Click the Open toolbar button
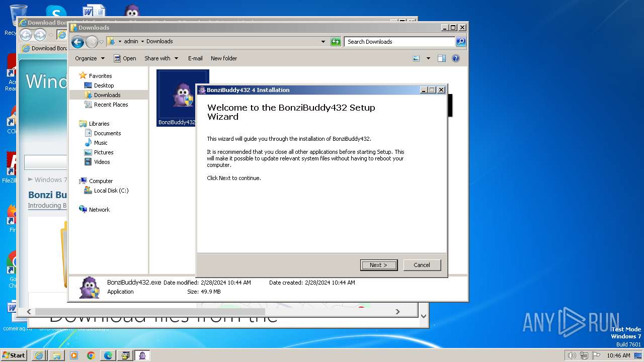The width and height of the screenshot is (644, 362). (125, 58)
